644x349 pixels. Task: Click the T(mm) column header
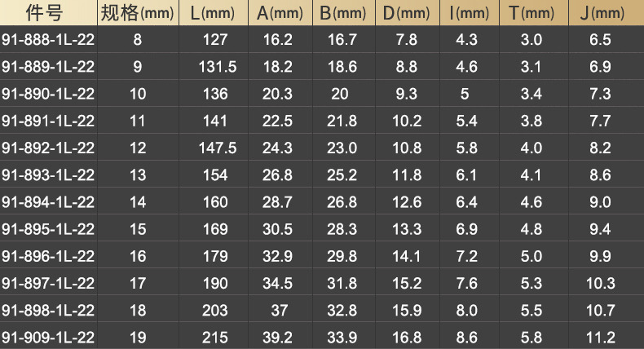click(x=531, y=13)
